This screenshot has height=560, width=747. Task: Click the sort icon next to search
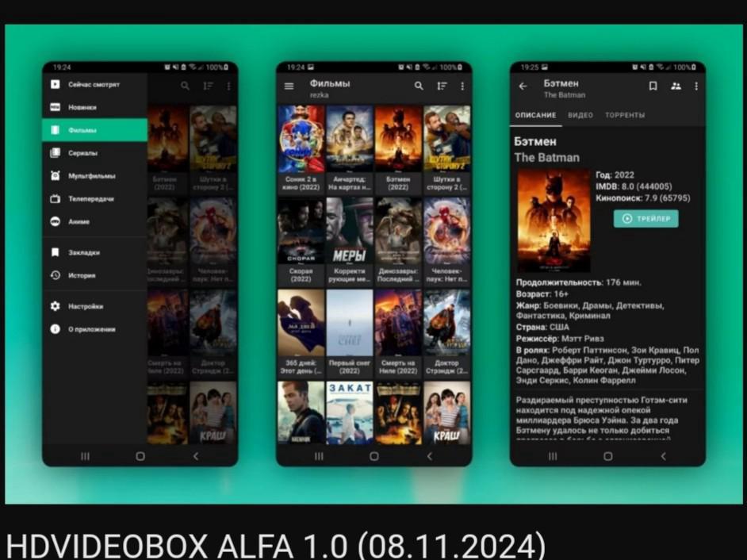point(441,85)
